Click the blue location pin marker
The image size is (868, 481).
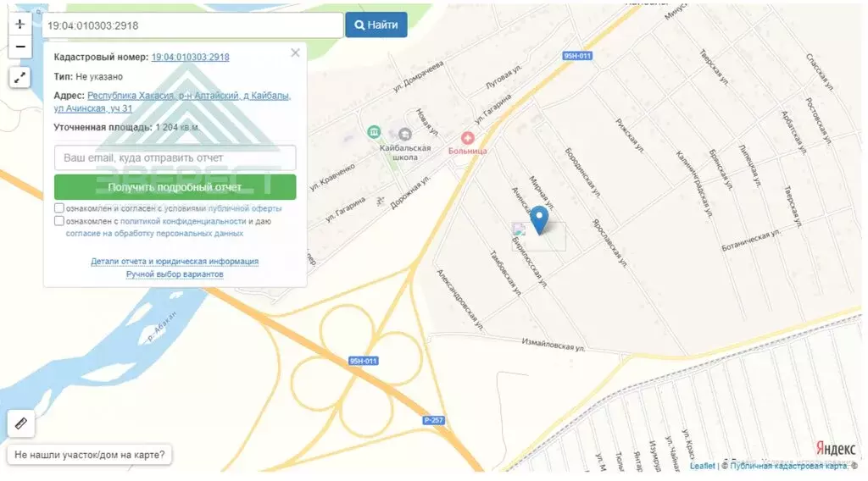tap(539, 220)
